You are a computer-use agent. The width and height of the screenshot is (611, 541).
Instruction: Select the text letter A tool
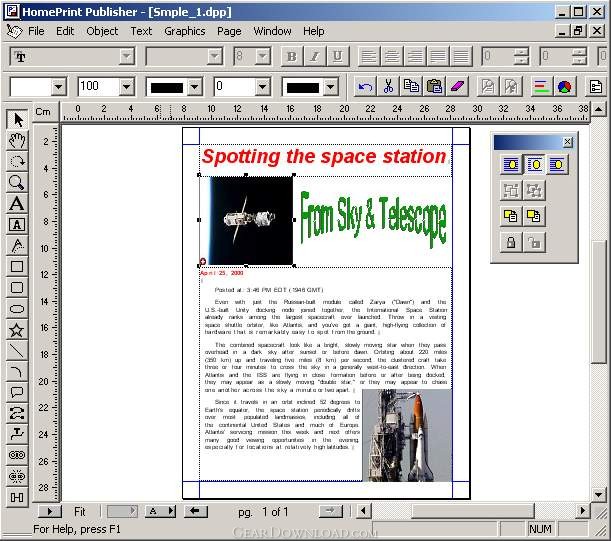click(17, 203)
